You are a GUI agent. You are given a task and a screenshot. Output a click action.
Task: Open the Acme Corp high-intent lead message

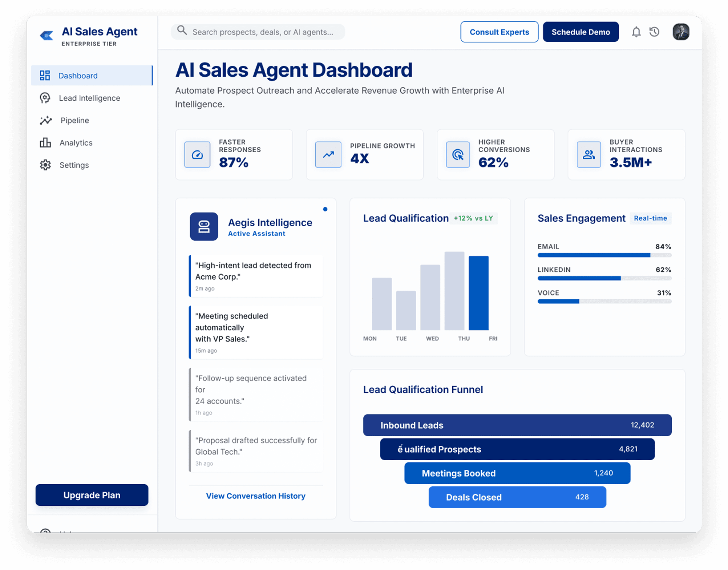tap(256, 276)
